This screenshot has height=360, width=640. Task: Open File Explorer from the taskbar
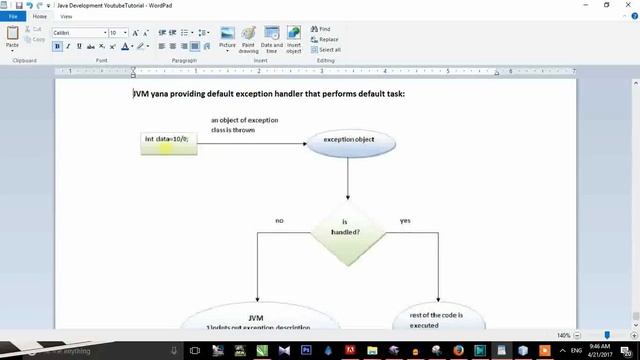point(372,350)
